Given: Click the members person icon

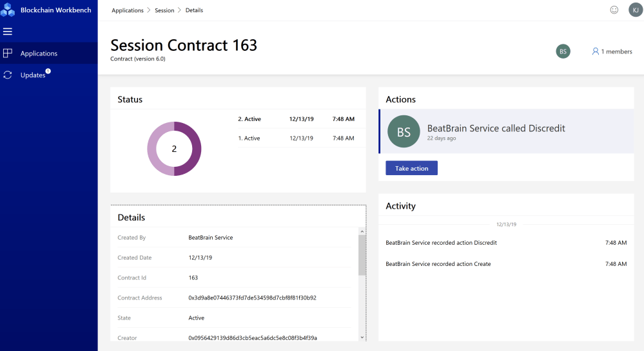Looking at the screenshot, I should (596, 52).
